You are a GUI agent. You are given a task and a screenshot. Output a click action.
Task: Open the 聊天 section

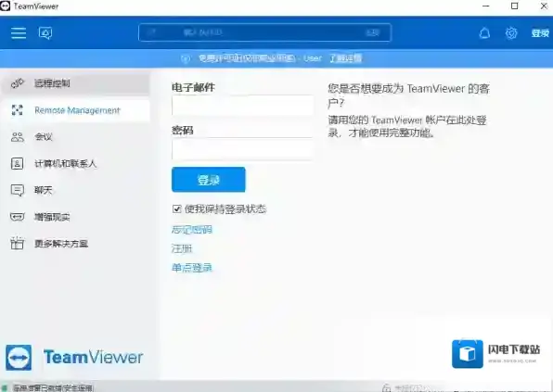tap(75, 190)
